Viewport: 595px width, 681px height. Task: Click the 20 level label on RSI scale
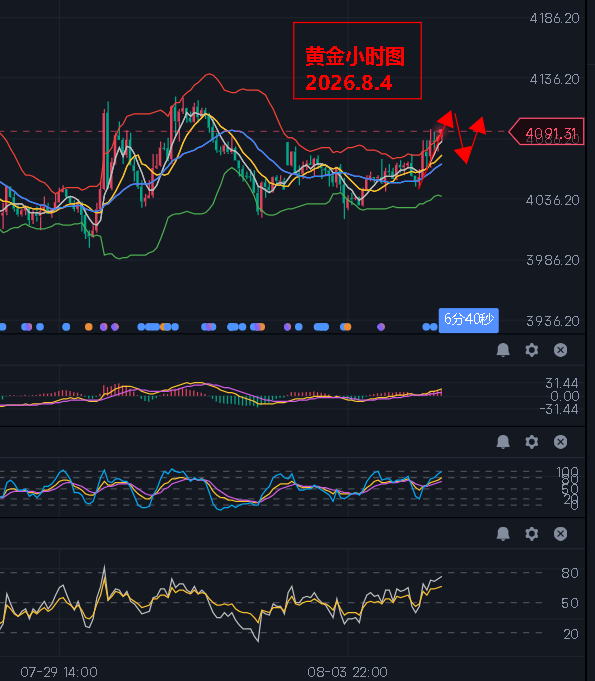pyautogui.click(x=571, y=634)
